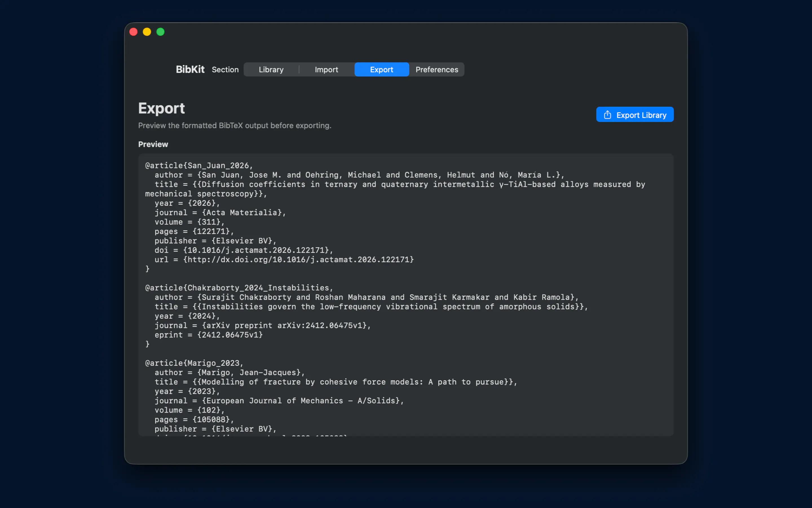Click the Instabilities govern title line
The height and width of the screenshot is (508, 812).
[371, 307]
